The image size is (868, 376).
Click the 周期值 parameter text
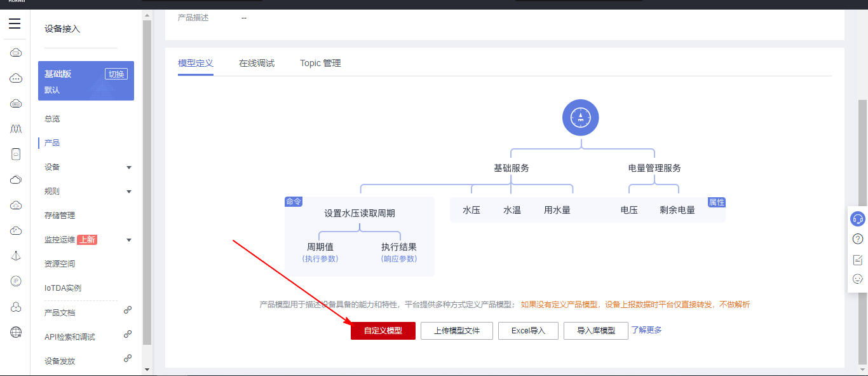point(320,247)
